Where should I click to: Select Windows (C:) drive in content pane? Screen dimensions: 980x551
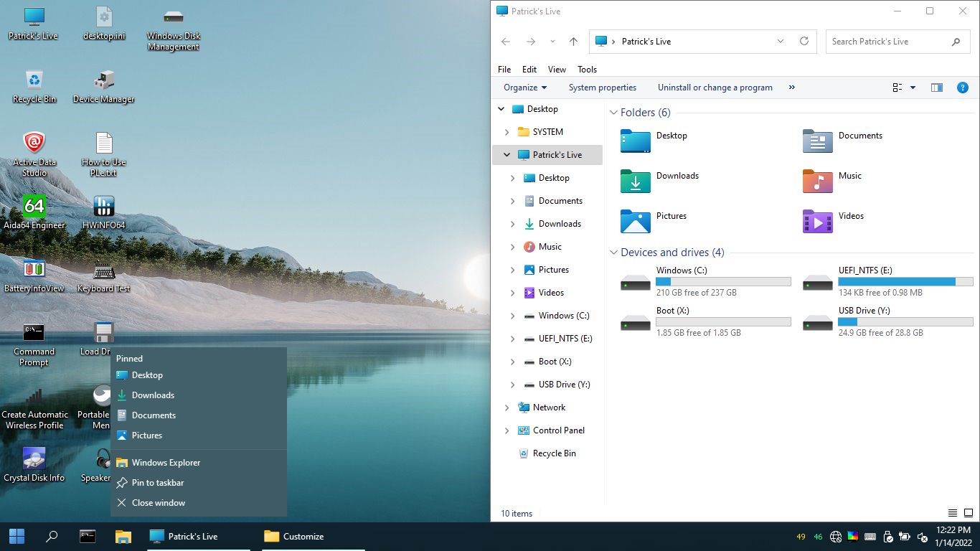(705, 281)
